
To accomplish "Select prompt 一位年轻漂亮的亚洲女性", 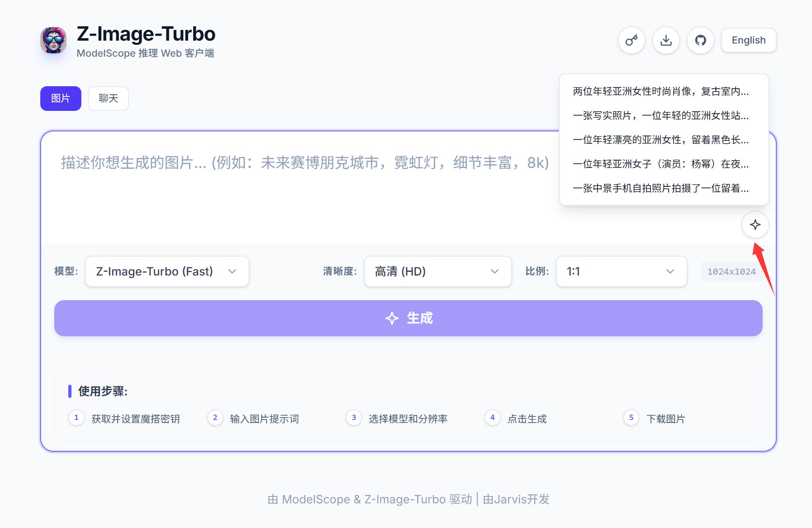I will [x=661, y=140].
